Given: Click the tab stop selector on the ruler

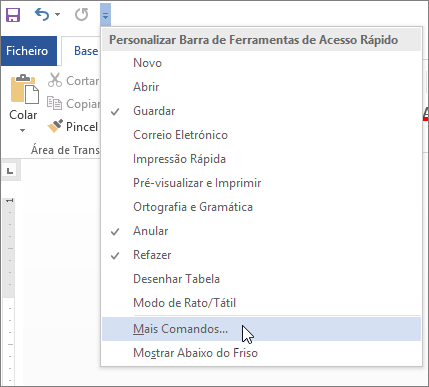Looking at the screenshot, I should pos(10,171).
